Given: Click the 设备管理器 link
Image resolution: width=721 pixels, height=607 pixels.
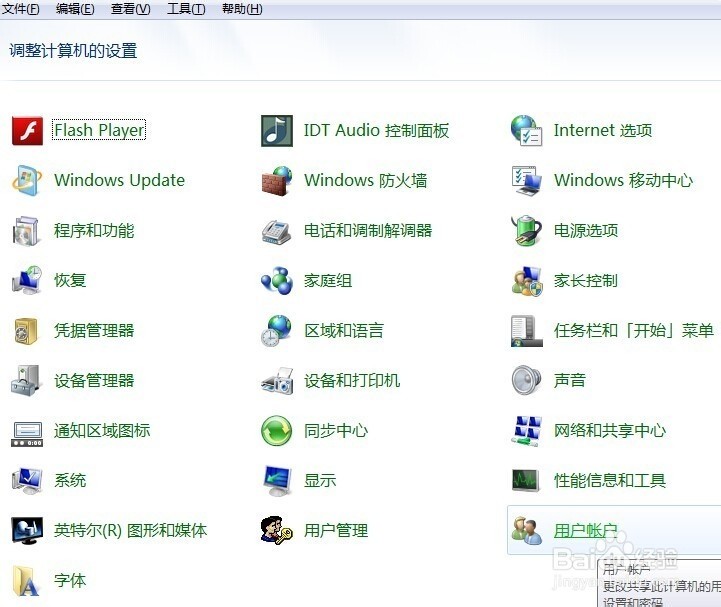Looking at the screenshot, I should pos(94,381).
